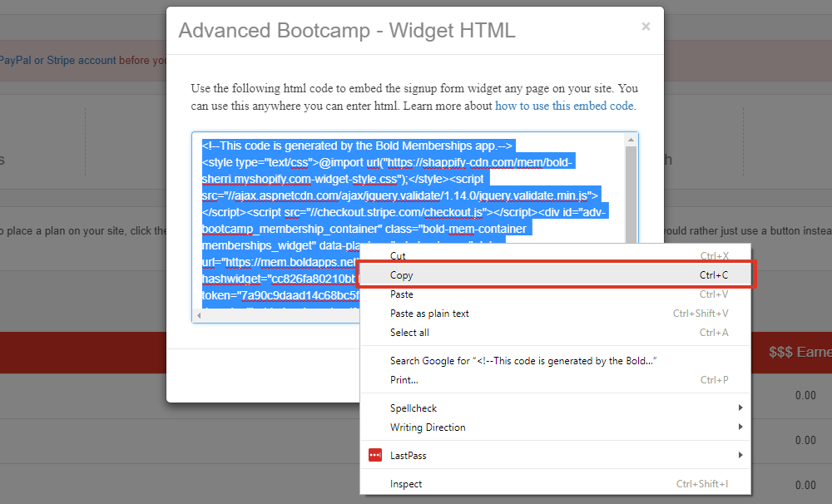
Task: Open the Print option in context menu
Action: tap(555, 380)
